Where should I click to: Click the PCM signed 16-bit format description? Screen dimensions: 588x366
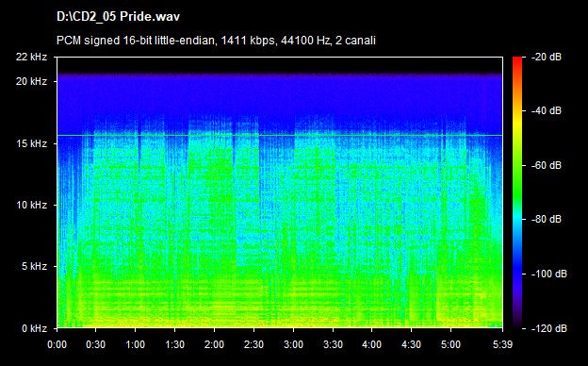coord(216,41)
